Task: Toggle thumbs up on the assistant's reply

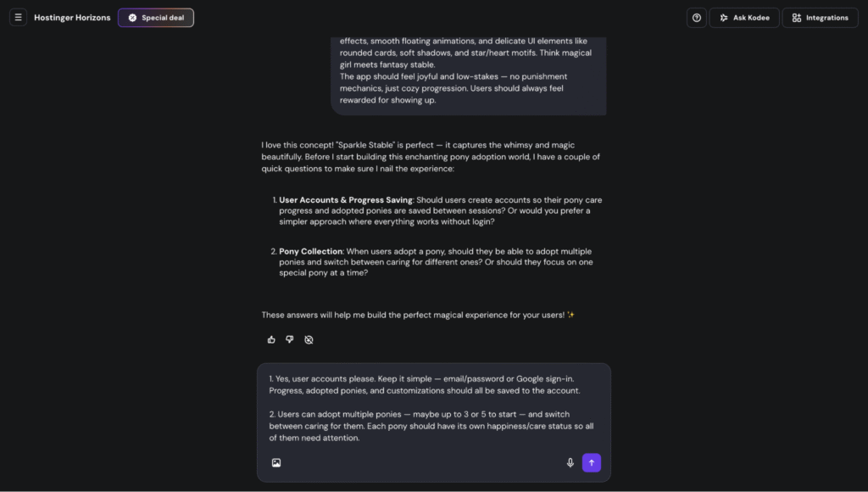Action: click(271, 339)
